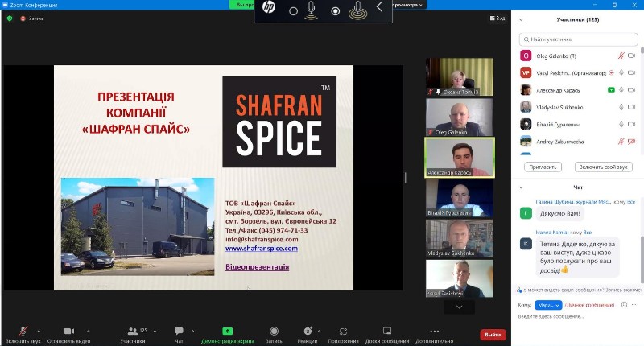Click Andrey Zaburmecha's muted microphone icon

click(x=621, y=141)
